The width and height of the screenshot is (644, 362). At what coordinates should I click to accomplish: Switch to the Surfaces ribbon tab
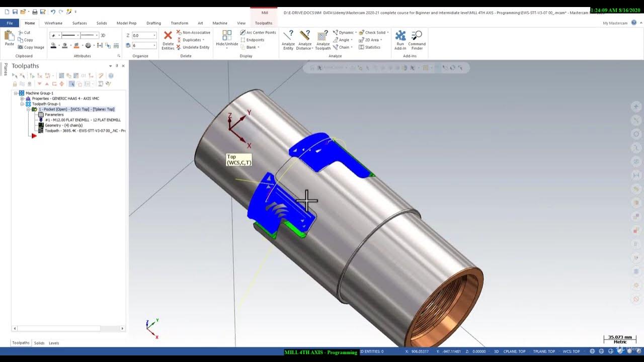[79, 23]
